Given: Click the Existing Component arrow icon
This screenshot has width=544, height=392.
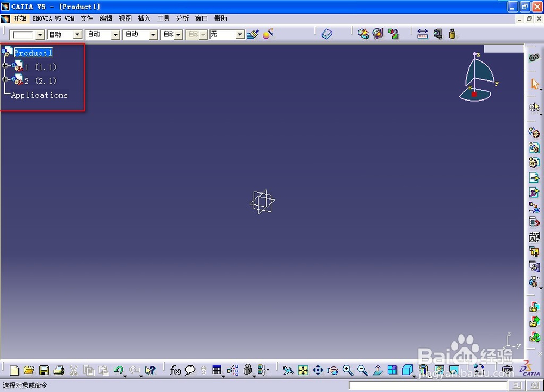Looking at the screenshot, I should (534, 178).
